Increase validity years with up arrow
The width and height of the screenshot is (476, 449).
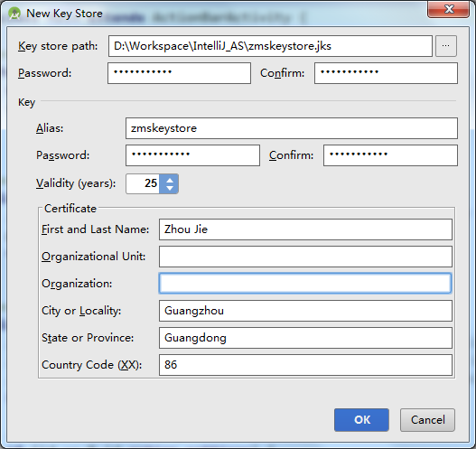point(170,180)
